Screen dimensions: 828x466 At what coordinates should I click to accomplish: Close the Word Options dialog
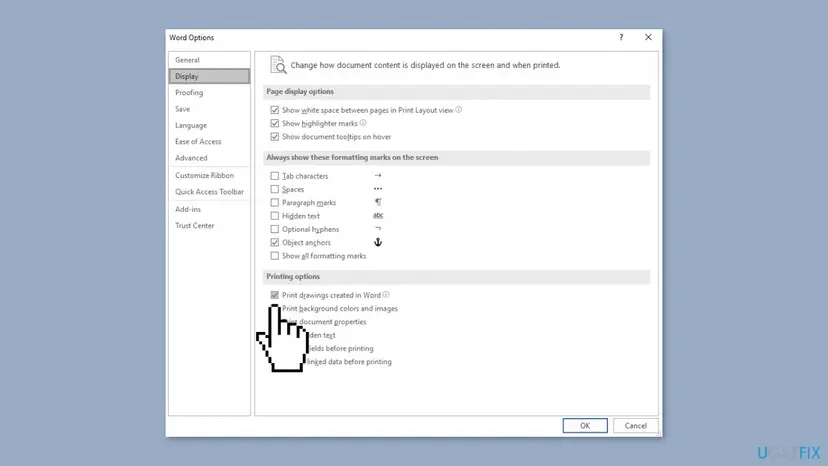click(x=648, y=37)
